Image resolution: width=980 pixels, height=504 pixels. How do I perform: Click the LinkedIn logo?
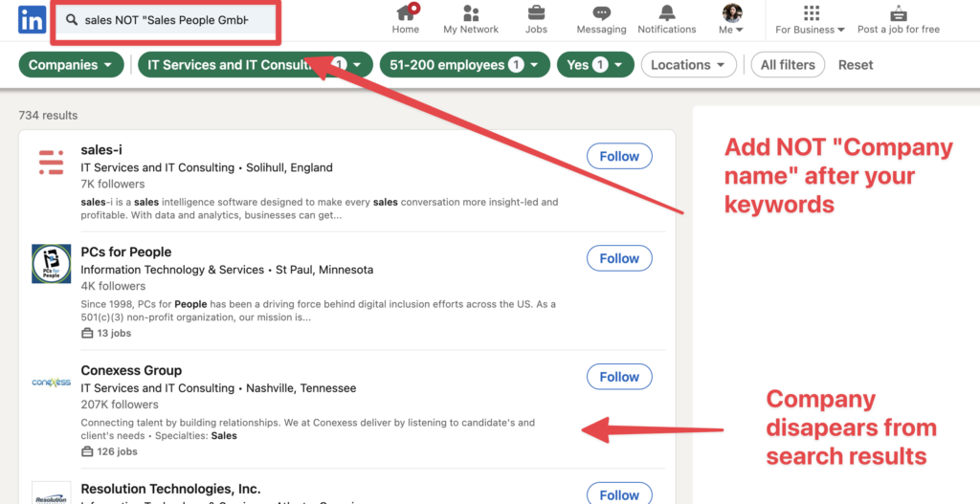click(32, 20)
